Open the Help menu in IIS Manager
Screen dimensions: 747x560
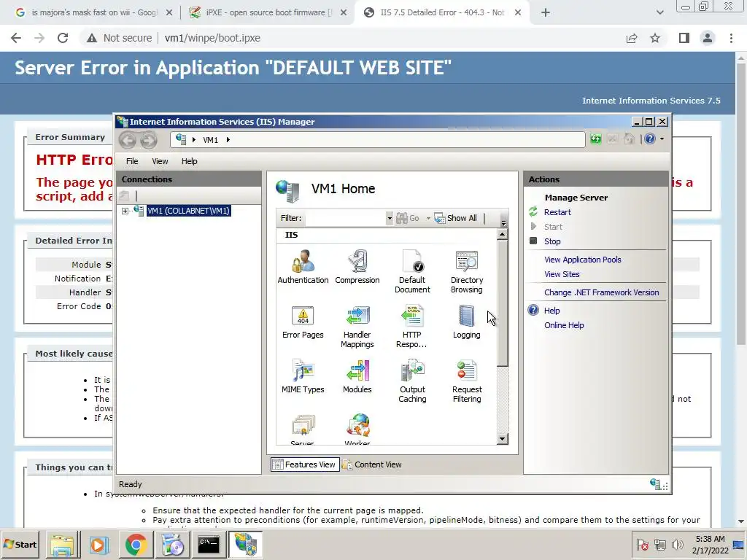click(x=189, y=161)
